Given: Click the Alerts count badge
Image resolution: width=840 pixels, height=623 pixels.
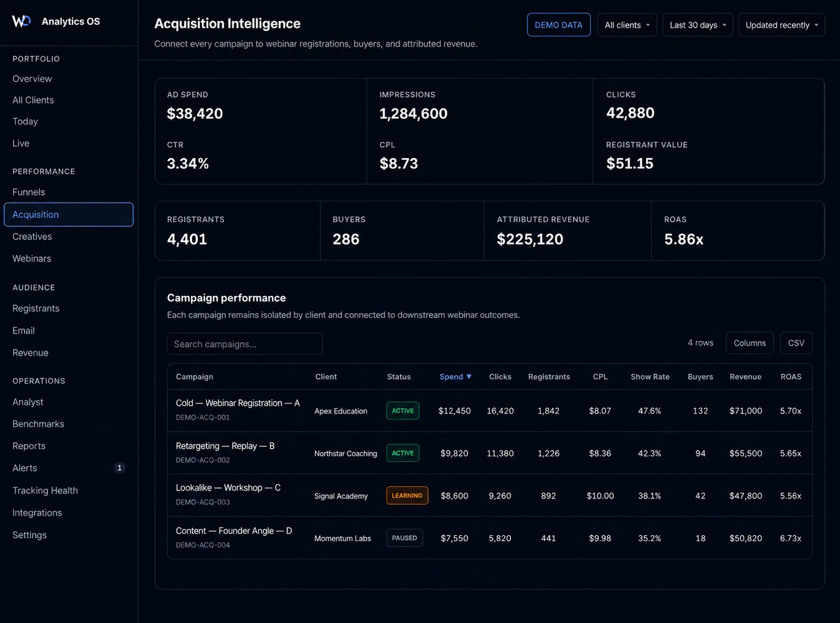Looking at the screenshot, I should (x=119, y=468).
